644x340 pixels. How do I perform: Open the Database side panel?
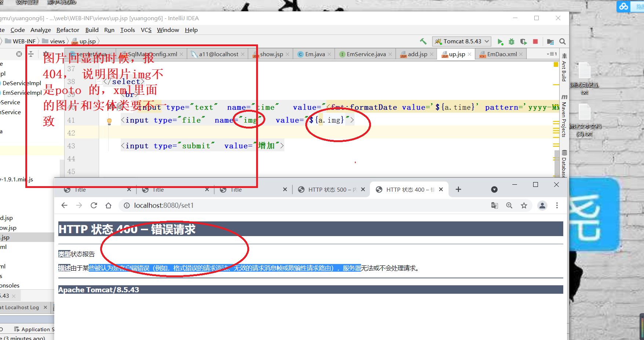[564, 164]
